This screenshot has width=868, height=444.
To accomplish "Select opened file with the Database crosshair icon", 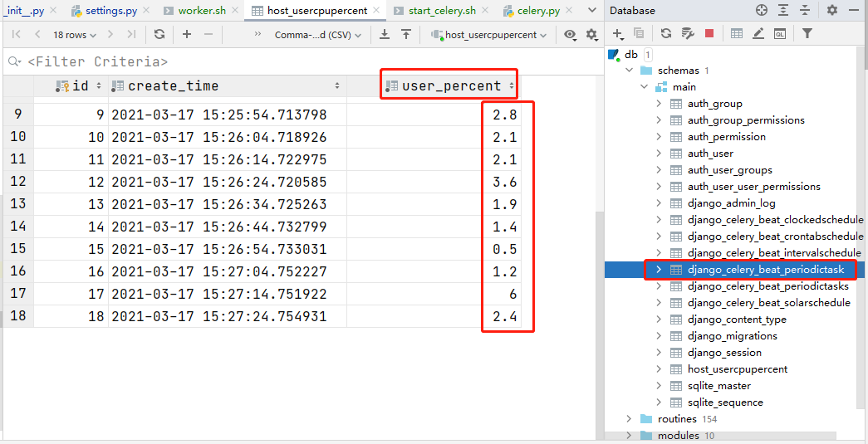I will click(762, 10).
